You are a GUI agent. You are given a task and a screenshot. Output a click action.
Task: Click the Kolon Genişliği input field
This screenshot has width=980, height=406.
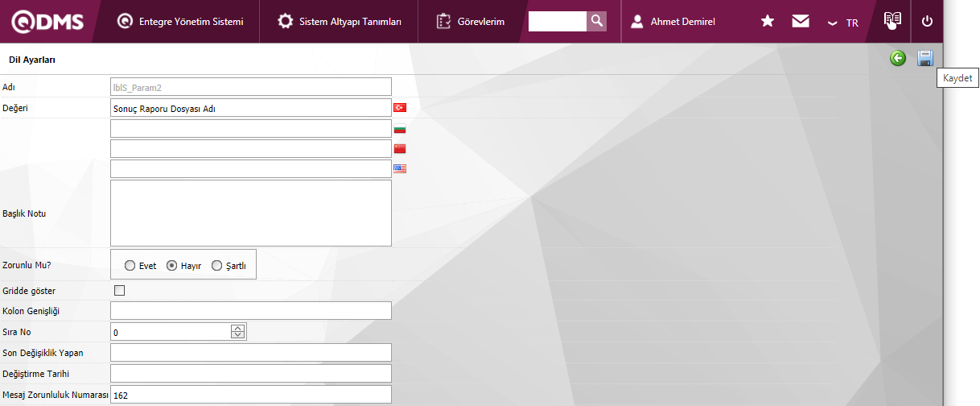point(251,311)
